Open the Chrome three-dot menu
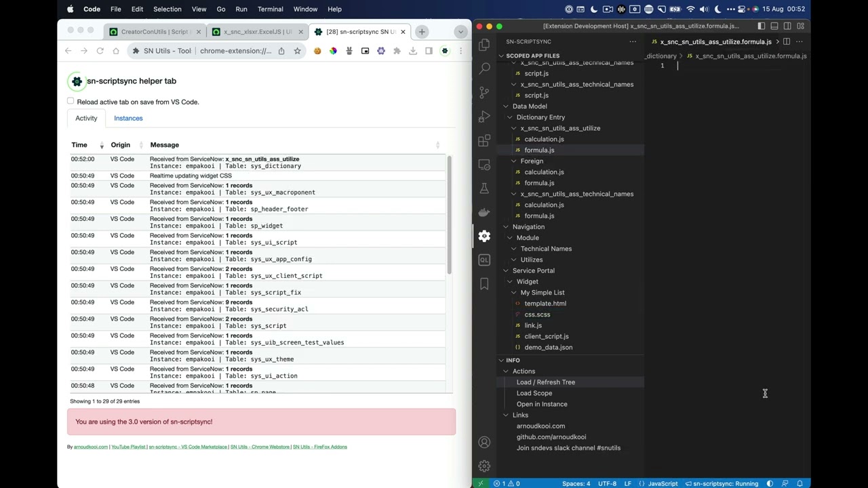868x488 pixels. pyautogui.click(x=460, y=51)
